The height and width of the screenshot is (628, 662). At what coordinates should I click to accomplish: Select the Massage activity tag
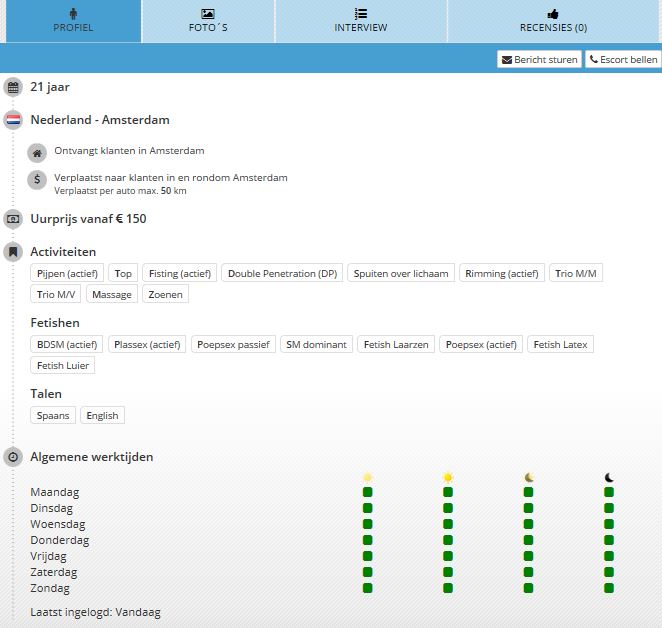click(x=110, y=294)
